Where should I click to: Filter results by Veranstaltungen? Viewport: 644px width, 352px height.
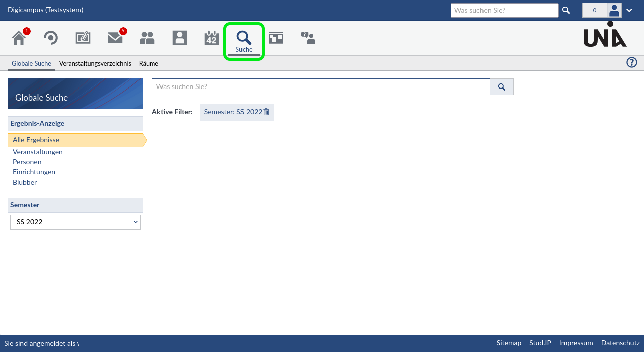click(38, 152)
